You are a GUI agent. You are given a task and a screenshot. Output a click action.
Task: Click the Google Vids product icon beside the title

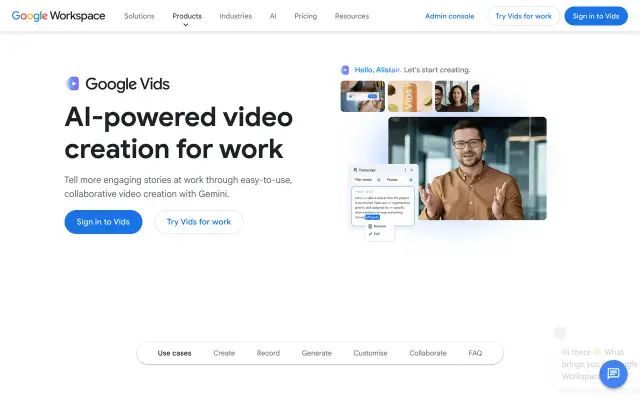click(73, 84)
